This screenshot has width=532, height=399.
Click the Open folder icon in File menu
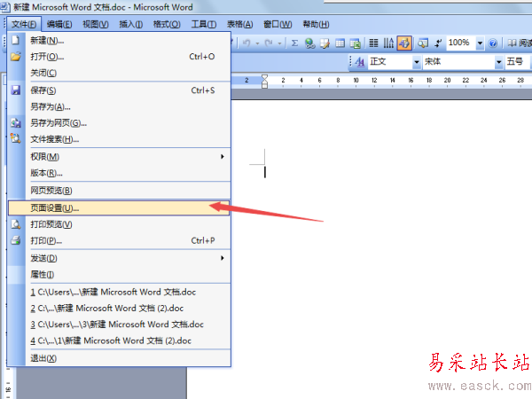pyautogui.click(x=16, y=57)
